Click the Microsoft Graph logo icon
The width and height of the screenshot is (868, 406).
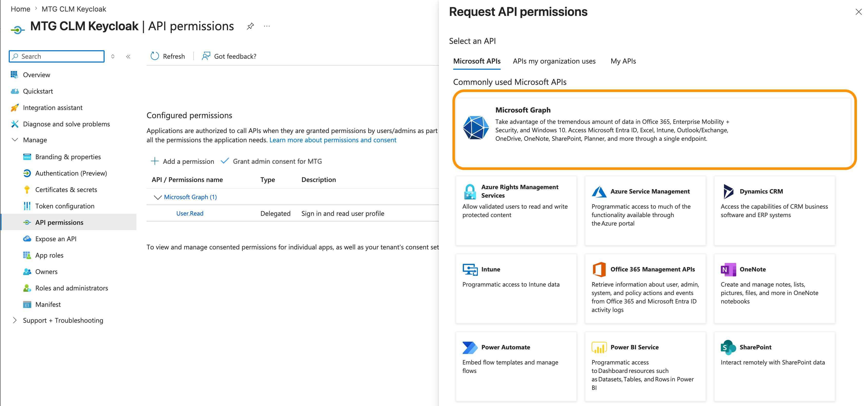click(x=476, y=127)
